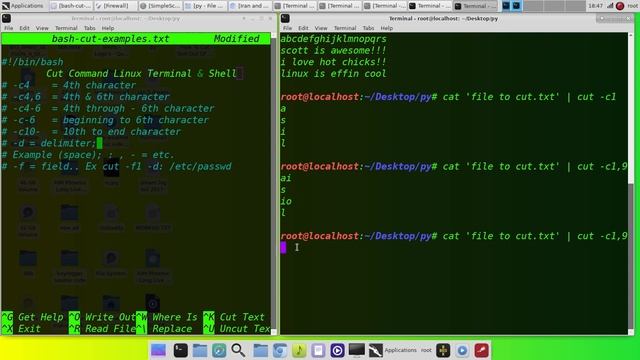Click 'abcdefghijklmnopqrs' line in right terminal
640x360 pixels.
(333, 39)
